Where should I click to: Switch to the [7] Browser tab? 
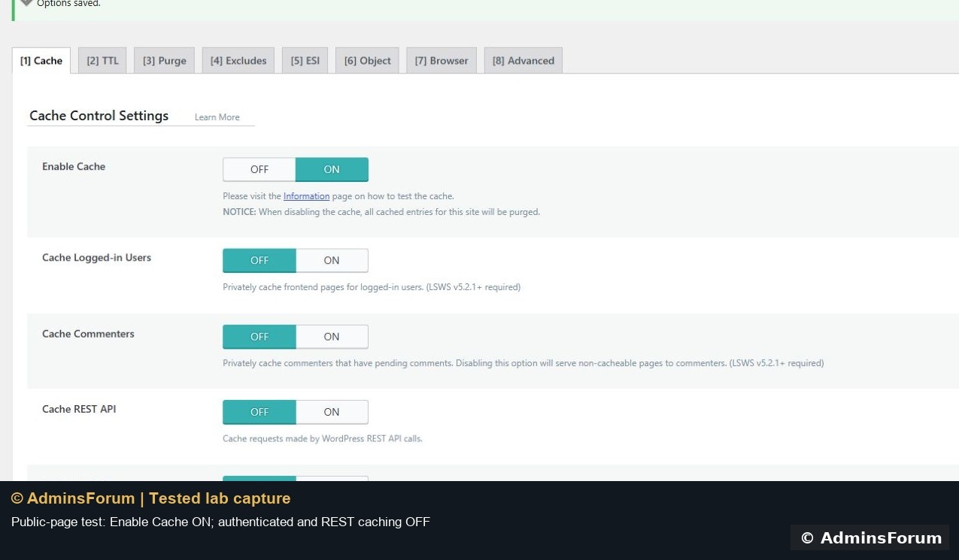(x=442, y=61)
